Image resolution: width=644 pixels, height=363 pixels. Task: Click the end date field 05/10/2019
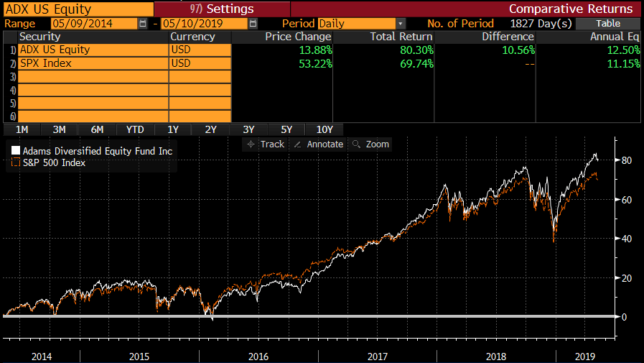[205, 24]
